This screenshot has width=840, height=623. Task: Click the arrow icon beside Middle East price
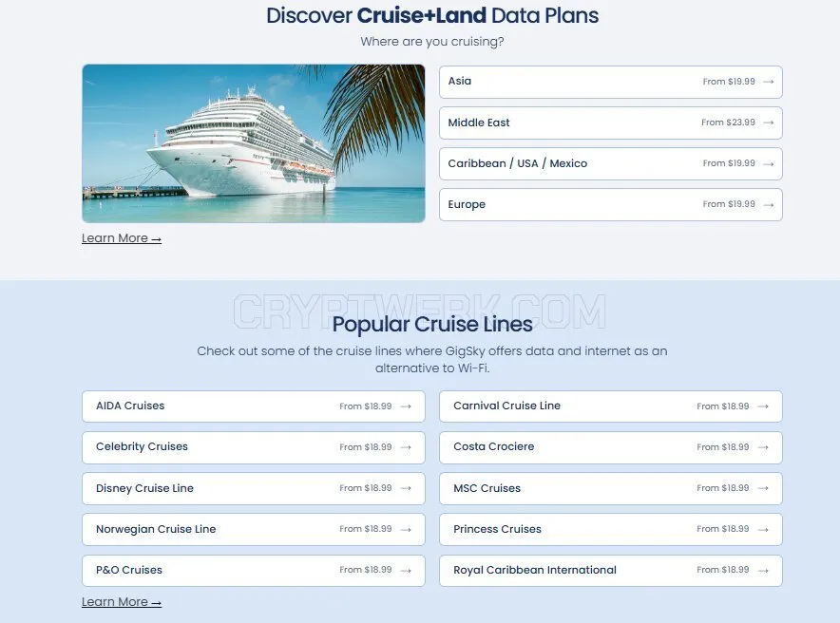[768, 123]
